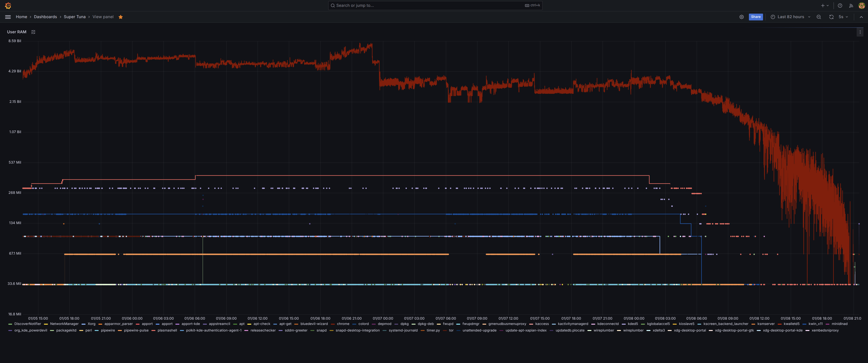Zoom out the time range
The image size is (868, 363).
pyautogui.click(x=819, y=17)
